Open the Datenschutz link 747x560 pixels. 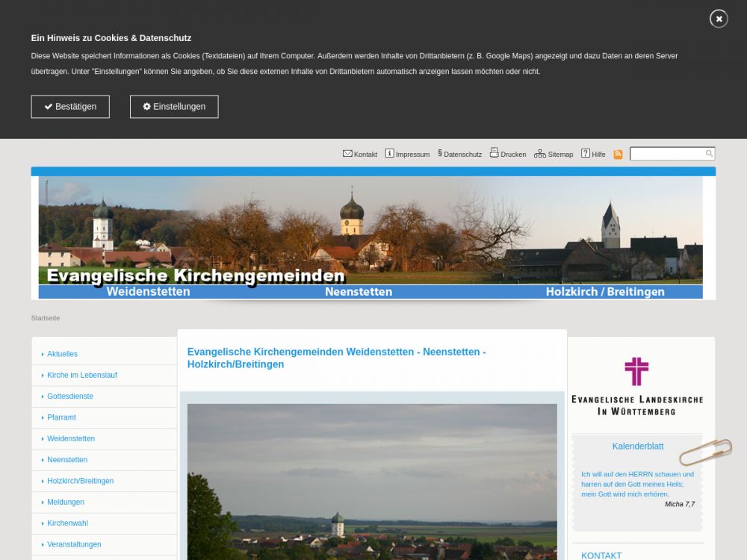coord(462,154)
